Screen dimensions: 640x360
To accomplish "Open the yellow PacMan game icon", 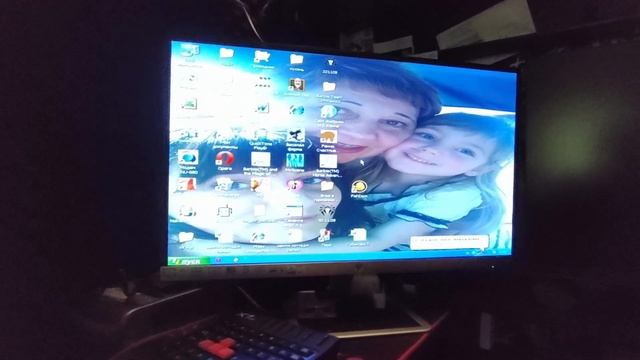I will pyautogui.click(x=359, y=187).
